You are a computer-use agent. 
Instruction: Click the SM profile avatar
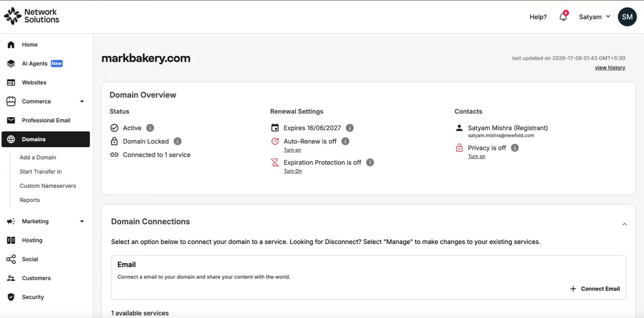tap(627, 17)
